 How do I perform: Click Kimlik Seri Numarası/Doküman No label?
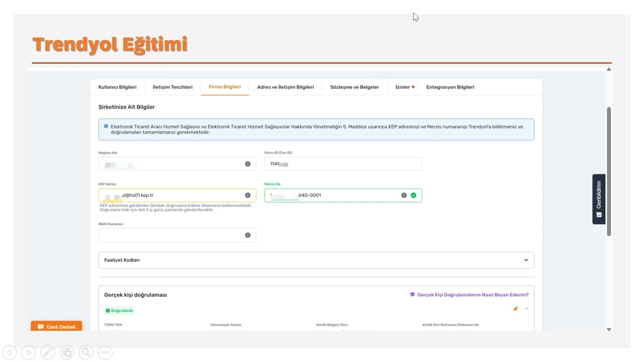click(451, 325)
